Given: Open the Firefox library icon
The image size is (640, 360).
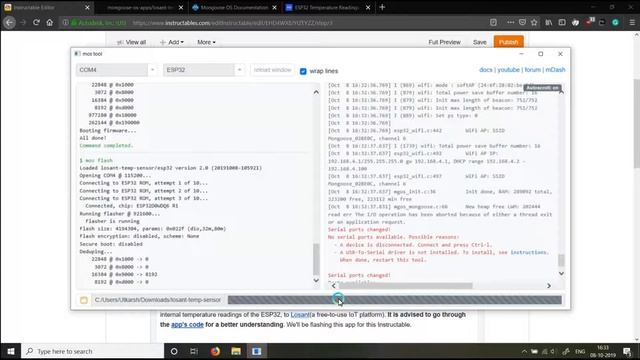Looking at the screenshot, I should click(x=549, y=22).
